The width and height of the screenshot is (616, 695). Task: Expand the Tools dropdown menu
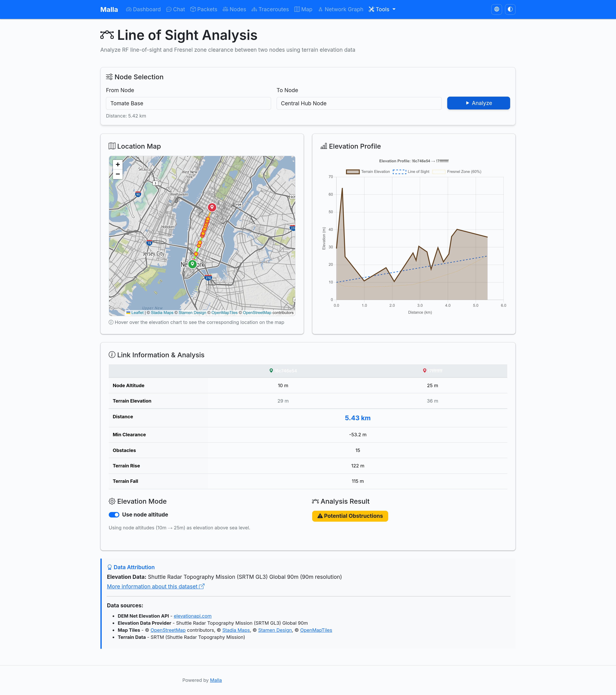click(x=382, y=9)
